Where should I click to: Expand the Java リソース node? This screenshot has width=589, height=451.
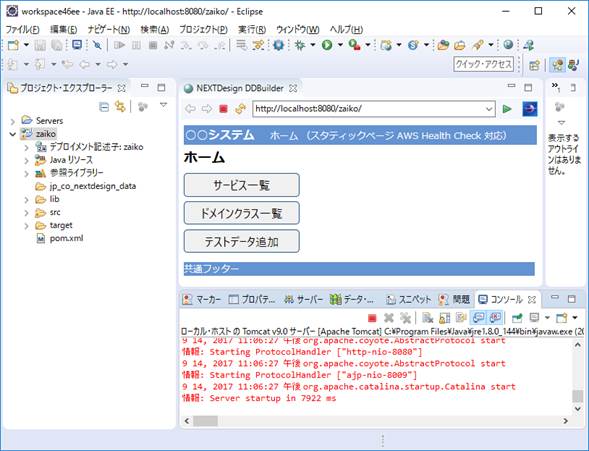pos(26,160)
